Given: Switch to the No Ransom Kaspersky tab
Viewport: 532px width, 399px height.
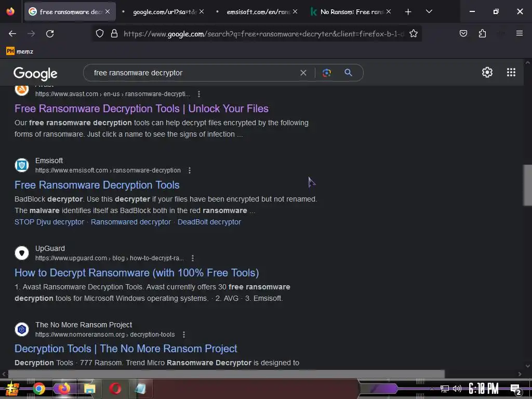Looking at the screenshot, I should [x=352, y=11].
